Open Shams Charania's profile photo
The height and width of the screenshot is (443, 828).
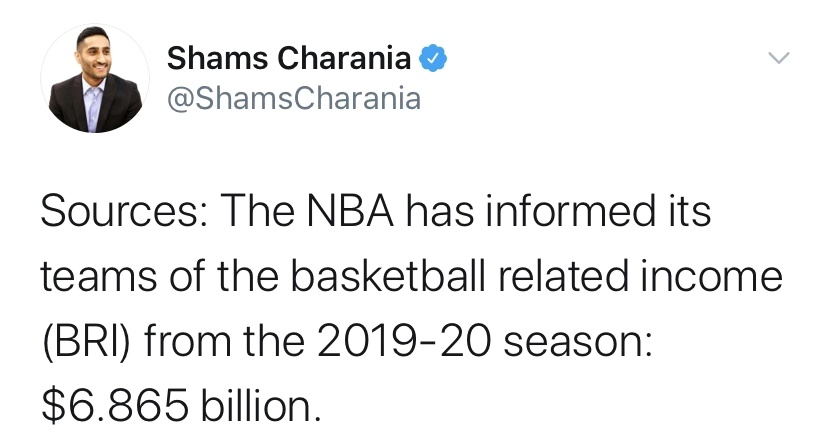coord(95,78)
